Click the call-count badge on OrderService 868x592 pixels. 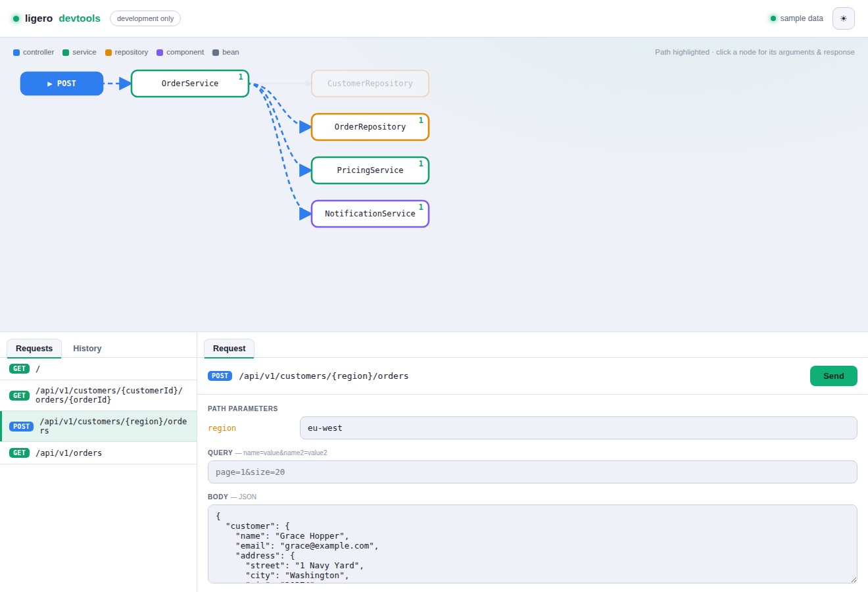point(241,77)
